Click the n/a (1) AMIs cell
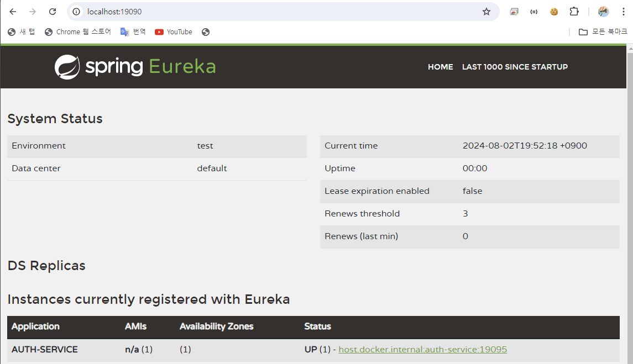 click(x=139, y=350)
